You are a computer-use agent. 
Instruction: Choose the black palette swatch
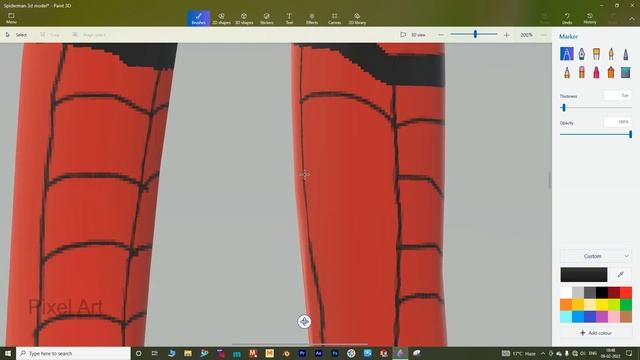[x=602, y=293]
